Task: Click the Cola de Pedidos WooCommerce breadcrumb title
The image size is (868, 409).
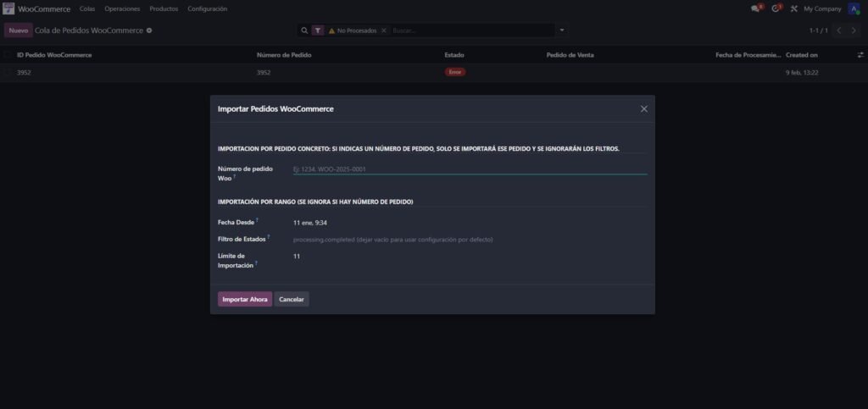Action: pos(89,30)
